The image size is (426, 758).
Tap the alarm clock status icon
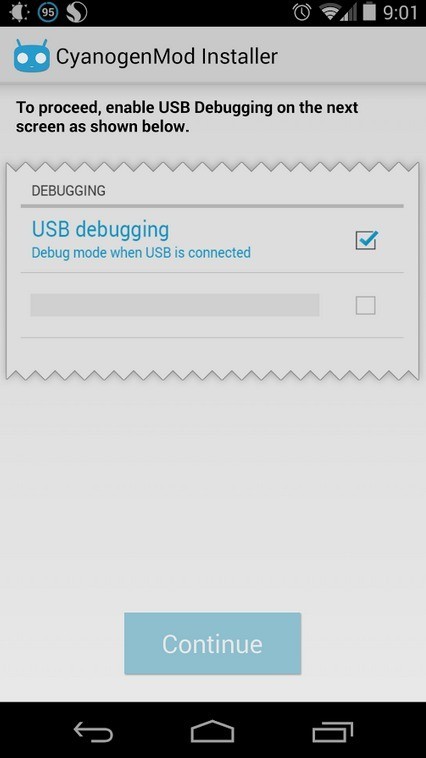coord(302,13)
